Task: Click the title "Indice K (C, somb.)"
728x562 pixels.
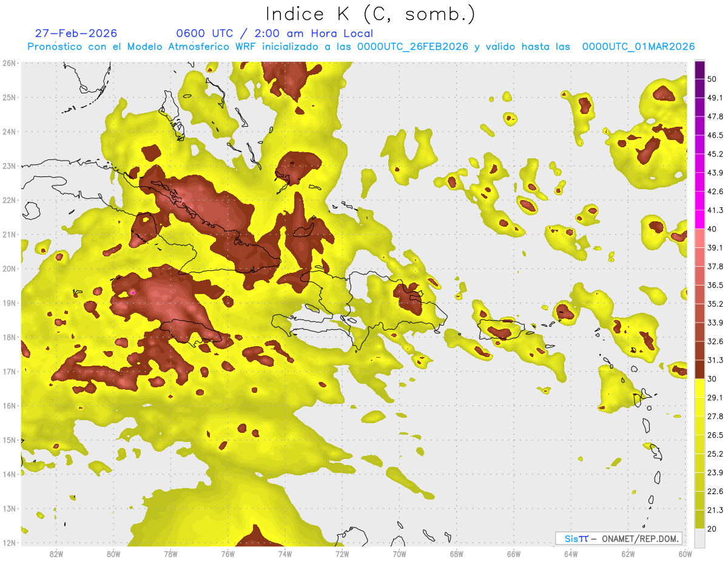Action: point(371,14)
